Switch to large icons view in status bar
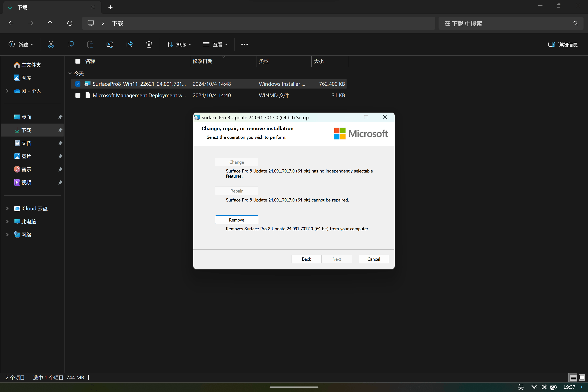The width and height of the screenshot is (588, 392). [582, 378]
